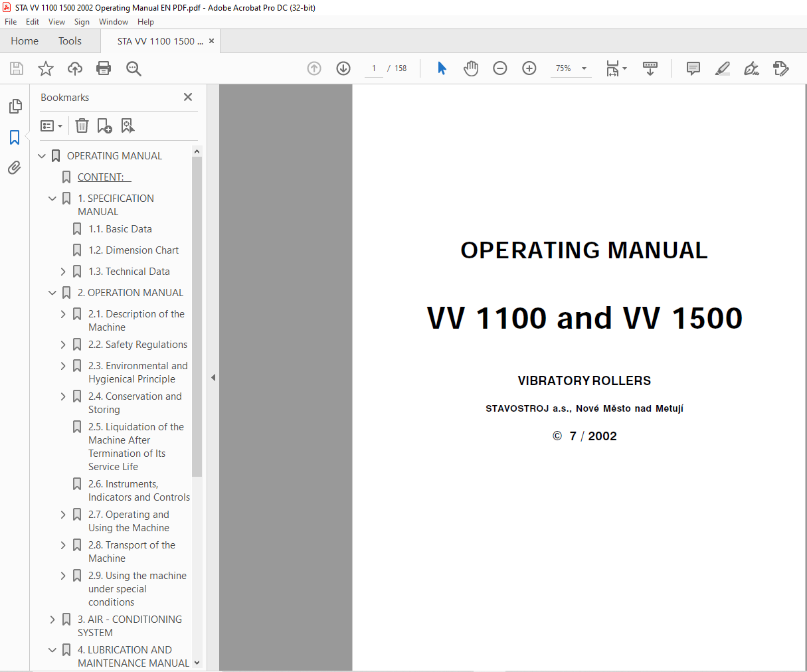807x672 pixels.
Task: Open the Help menu
Action: tap(145, 22)
